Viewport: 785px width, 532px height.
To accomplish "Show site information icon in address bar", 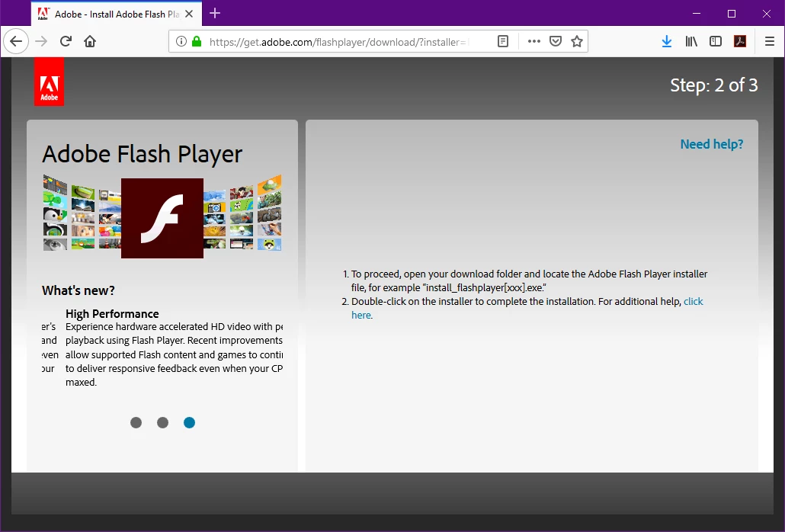I will (x=181, y=41).
